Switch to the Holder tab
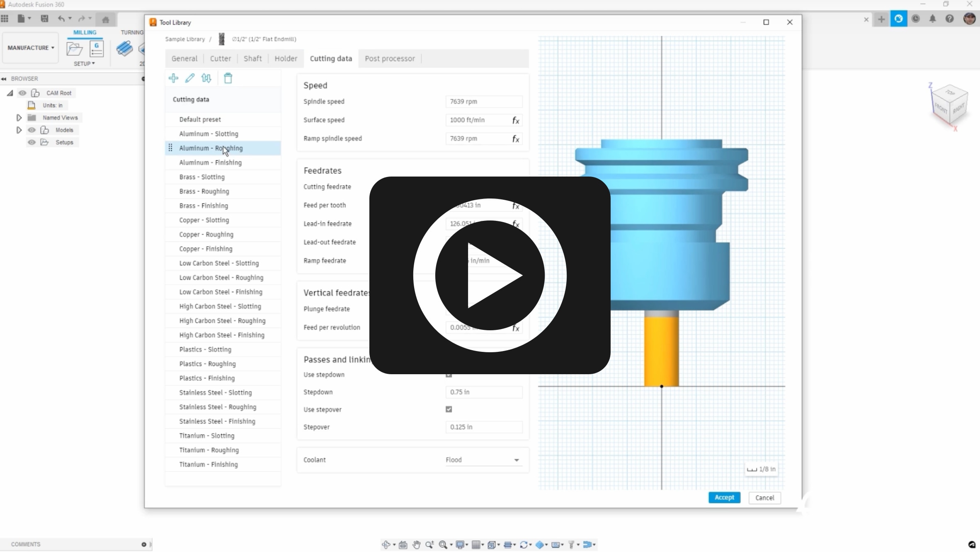Screen dimensions: 980x552 pyautogui.click(x=286, y=58)
